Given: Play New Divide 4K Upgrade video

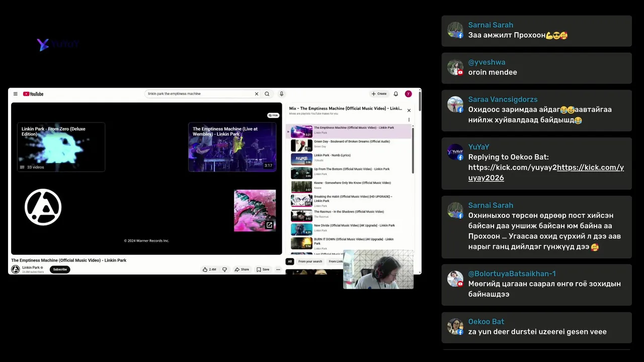Looking at the screenshot, I should click(350, 229).
